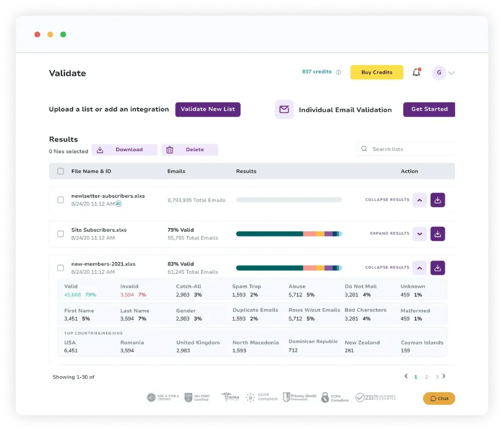Image resolution: width=504 pixels, height=431 pixels.
Task: Click the ID badge under newlsetter-subscribers
Action: (x=118, y=204)
